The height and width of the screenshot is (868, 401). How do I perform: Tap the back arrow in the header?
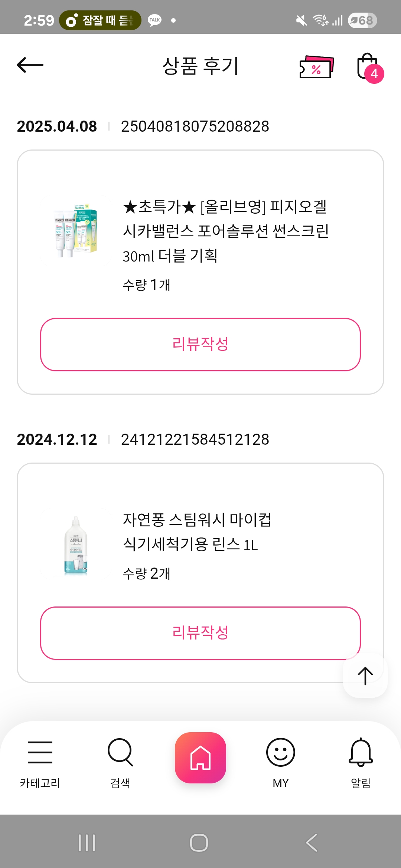[x=30, y=65]
